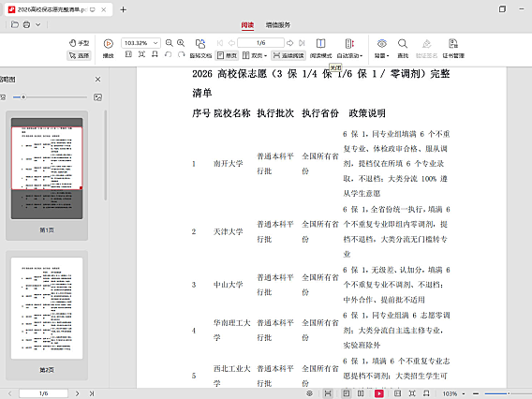Jump to last page in bottom navigation
The height and width of the screenshot is (399, 532).
click(x=91, y=393)
